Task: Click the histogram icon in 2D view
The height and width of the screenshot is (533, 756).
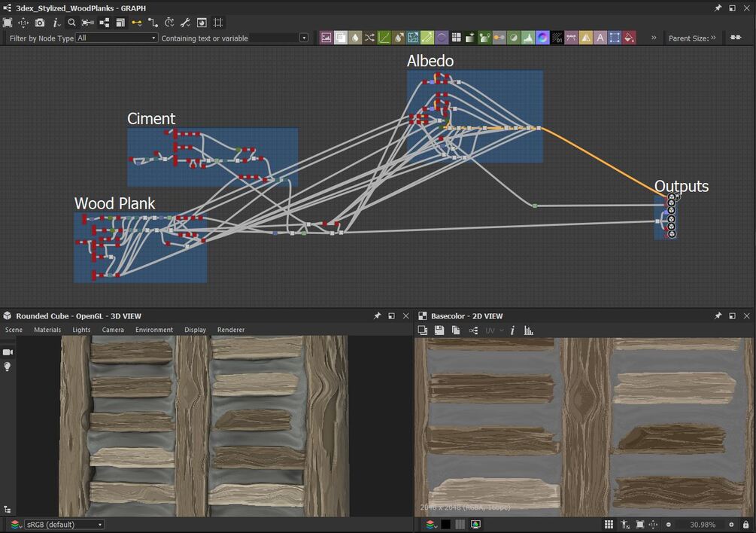Action: coord(529,330)
